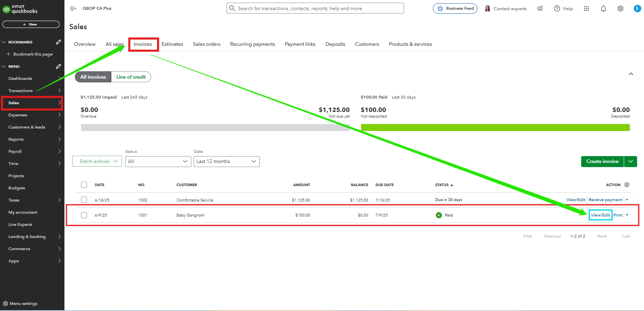Edit menu pencil icon
The height and width of the screenshot is (311, 644).
coord(58,66)
